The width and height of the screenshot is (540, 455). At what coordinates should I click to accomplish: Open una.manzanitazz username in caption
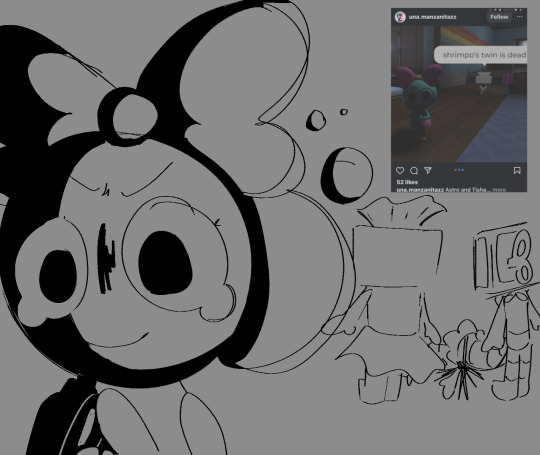[420, 190]
